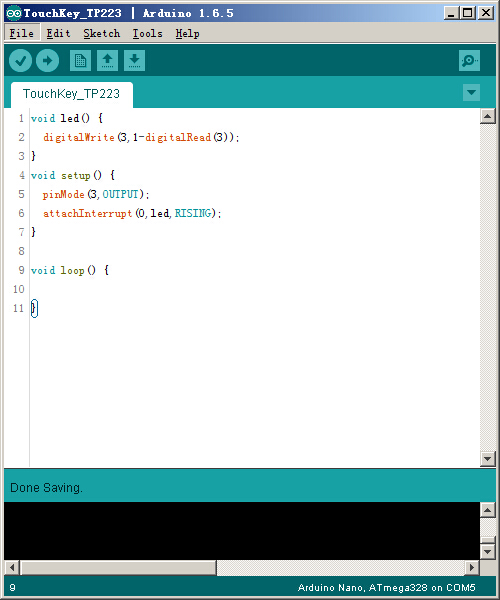
Task: Open the Tools menu
Action: (x=147, y=34)
